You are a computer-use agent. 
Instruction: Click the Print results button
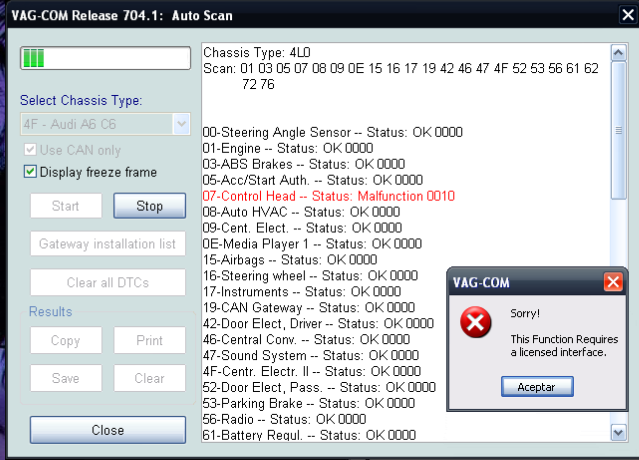150,340
